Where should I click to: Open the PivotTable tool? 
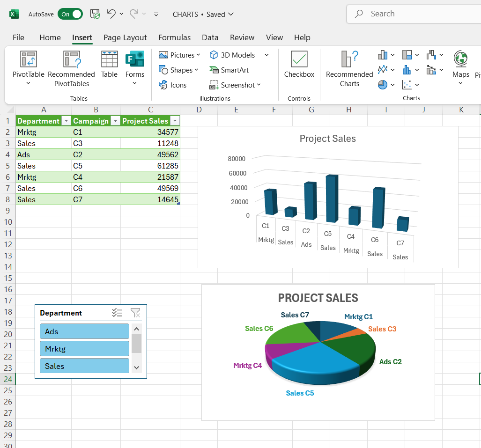click(28, 68)
